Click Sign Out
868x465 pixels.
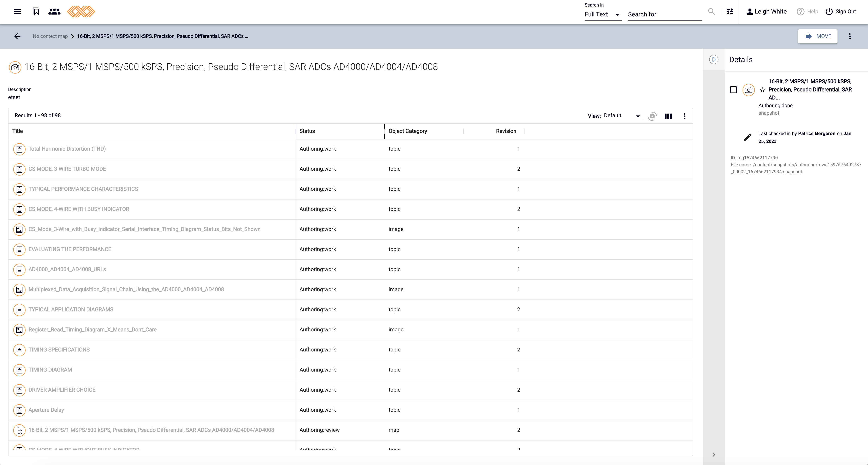pyautogui.click(x=841, y=11)
